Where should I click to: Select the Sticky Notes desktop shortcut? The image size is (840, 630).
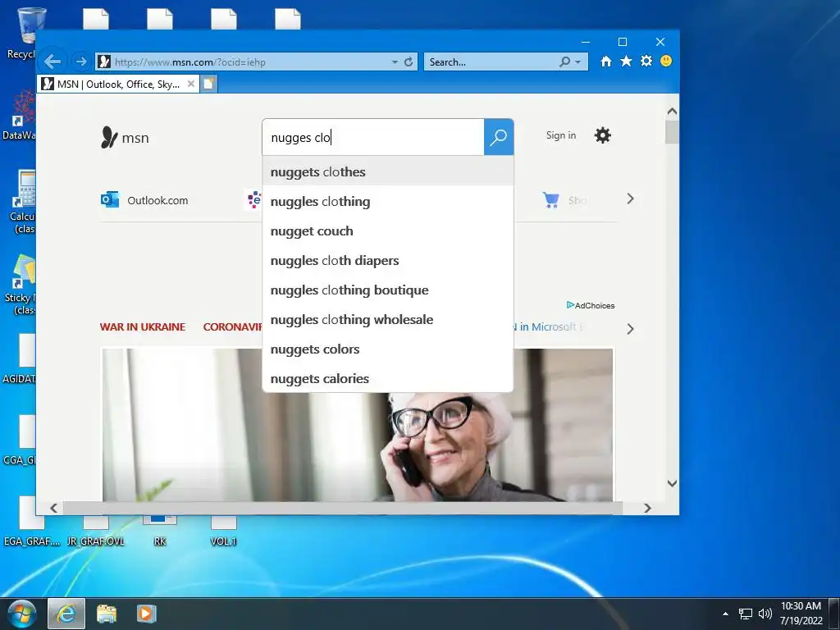click(x=21, y=285)
